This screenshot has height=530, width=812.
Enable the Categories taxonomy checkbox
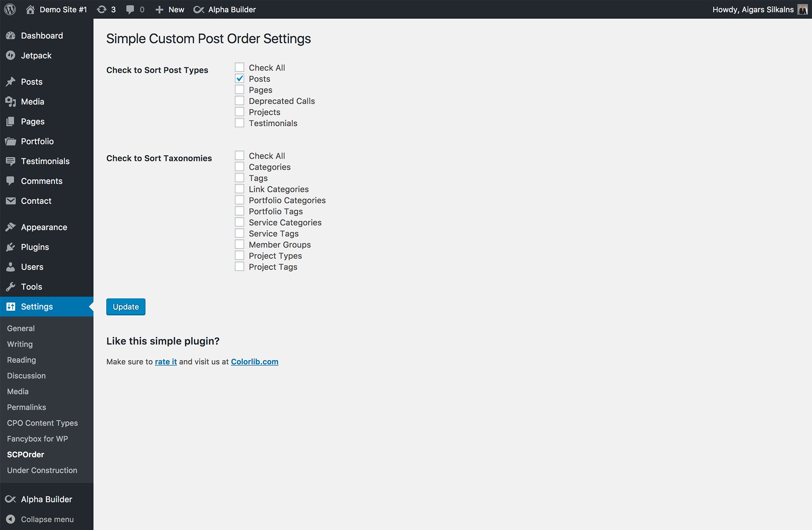[x=239, y=166]
